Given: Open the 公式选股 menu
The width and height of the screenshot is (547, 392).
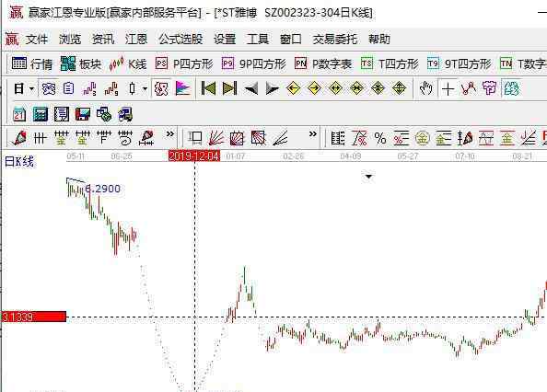Looking at the screenshot, I should 180,39.
